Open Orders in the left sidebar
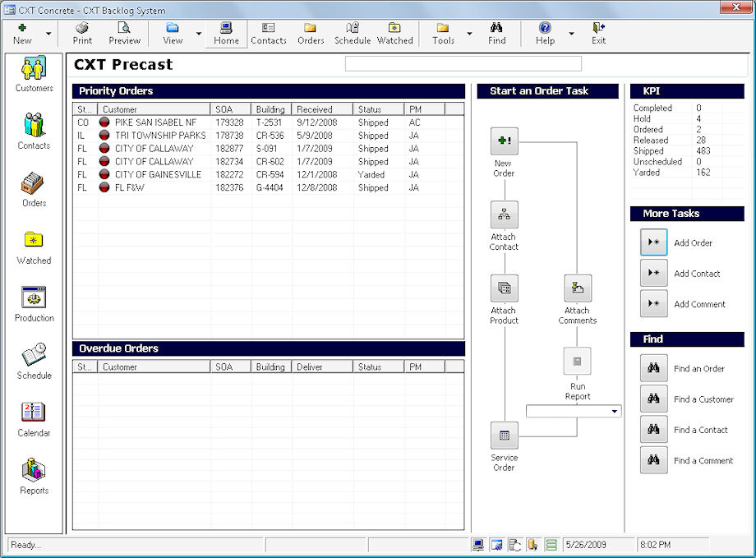The height and width of the screenshot is (558, 756). (x=34, y=189)
